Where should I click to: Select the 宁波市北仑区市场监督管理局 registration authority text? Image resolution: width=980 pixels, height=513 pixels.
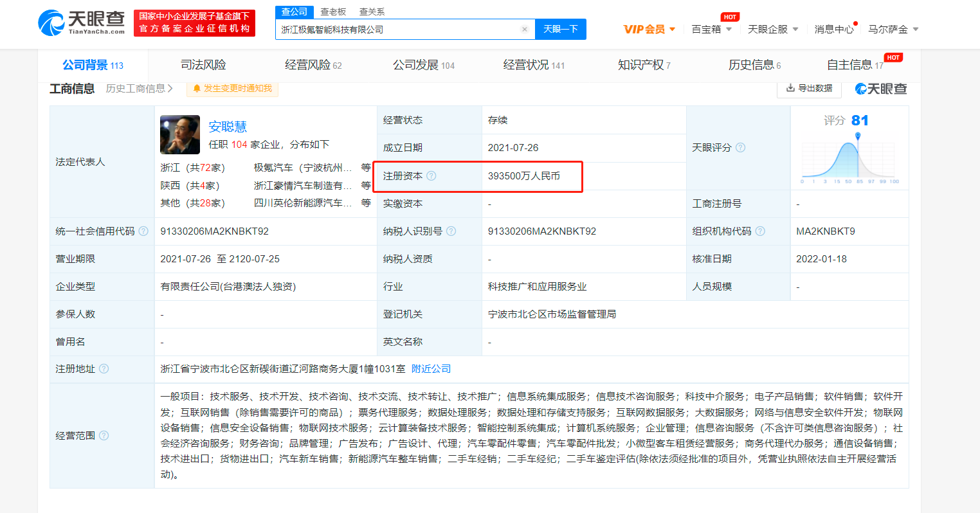(552, 314)
